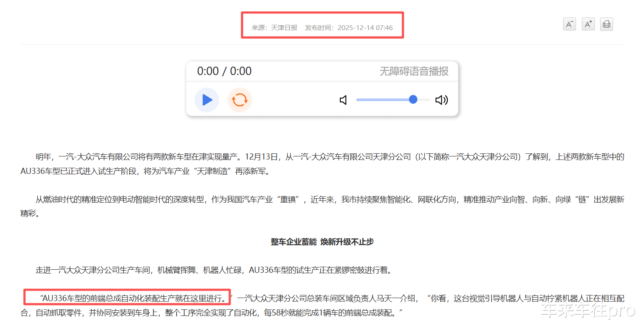Mute audio via low-volume speaker icon

(343, 100)
